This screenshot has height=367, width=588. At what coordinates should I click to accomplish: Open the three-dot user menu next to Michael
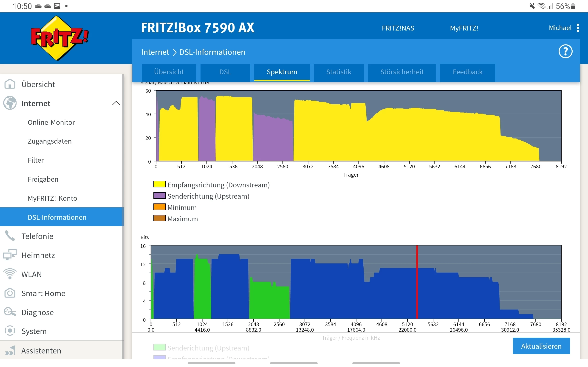pyautogui.click(x=578, y=28)
